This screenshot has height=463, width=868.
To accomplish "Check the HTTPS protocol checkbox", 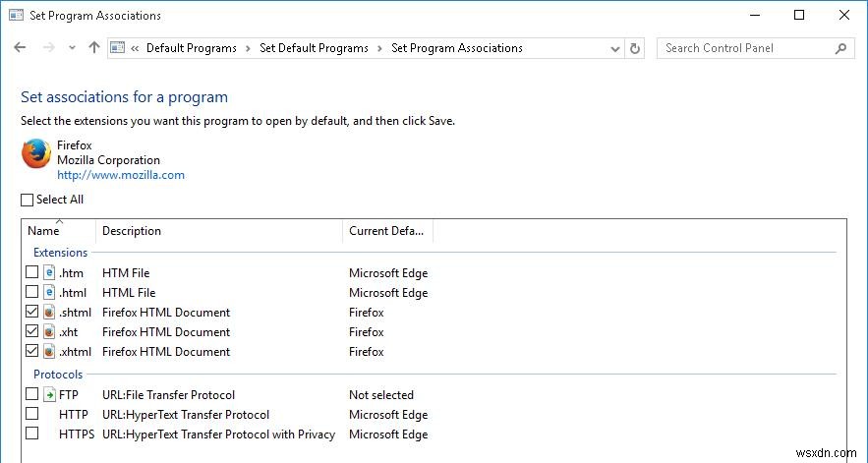I will click(x=32, y=434).
